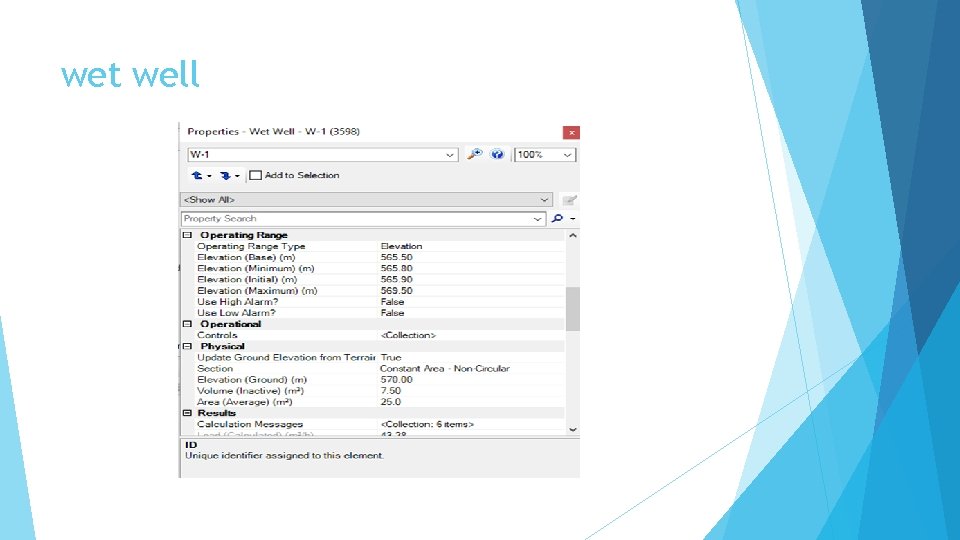This screenshot has width=960, height=540.
Task: Click the property search magnifier icon
Action: pos(557,219)
